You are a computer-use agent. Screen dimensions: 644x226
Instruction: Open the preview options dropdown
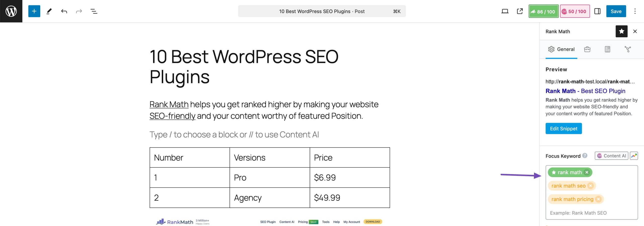(x=505, y=11)
